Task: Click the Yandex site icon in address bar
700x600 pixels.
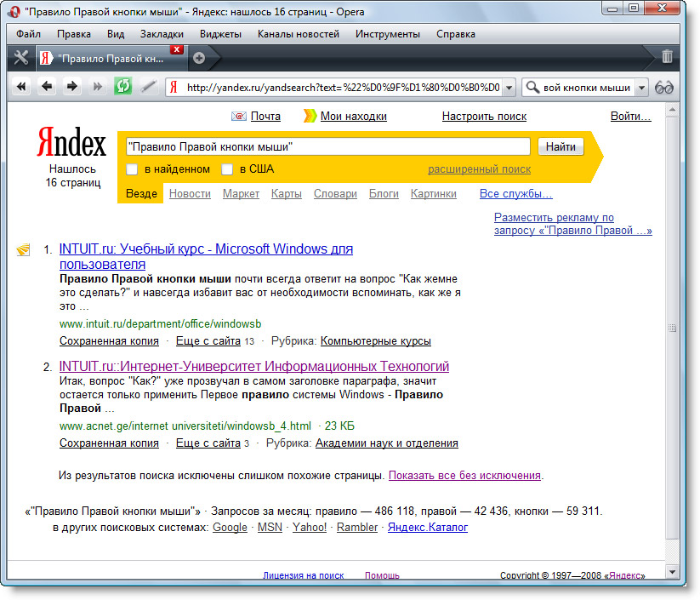Action: pos(174,87)
